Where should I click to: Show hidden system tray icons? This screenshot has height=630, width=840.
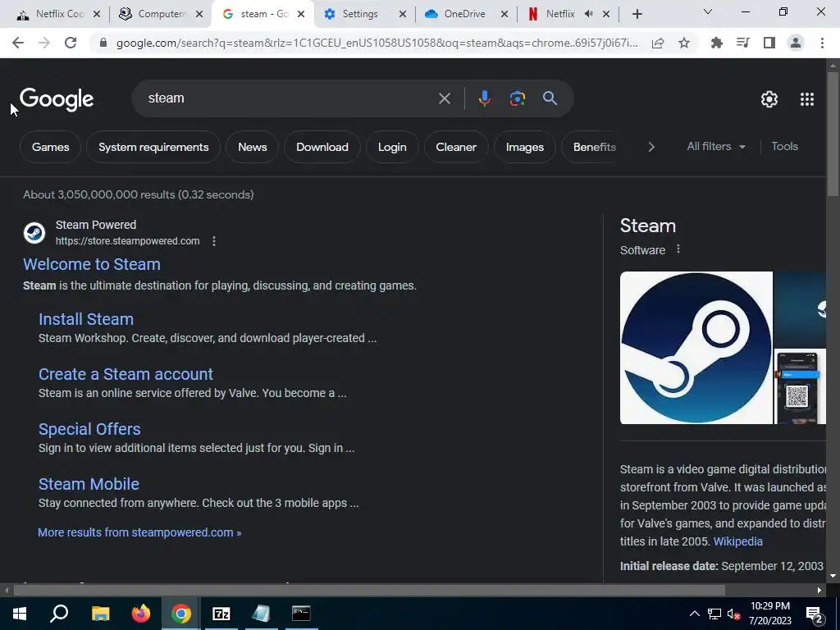pyautogui.click(x=694, y=614)
